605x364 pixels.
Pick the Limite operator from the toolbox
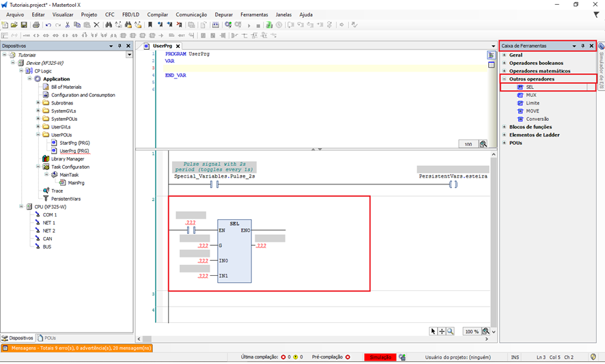[x=533, y=102]
